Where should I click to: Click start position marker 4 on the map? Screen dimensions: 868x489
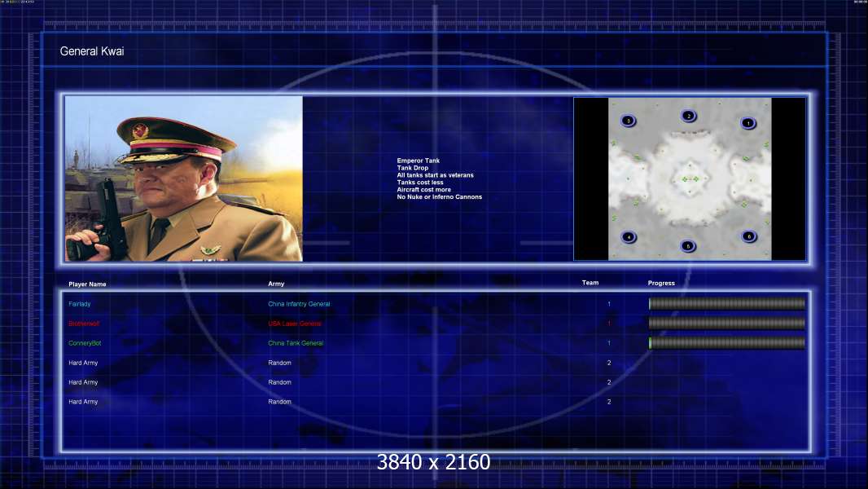tap(629, 237)
